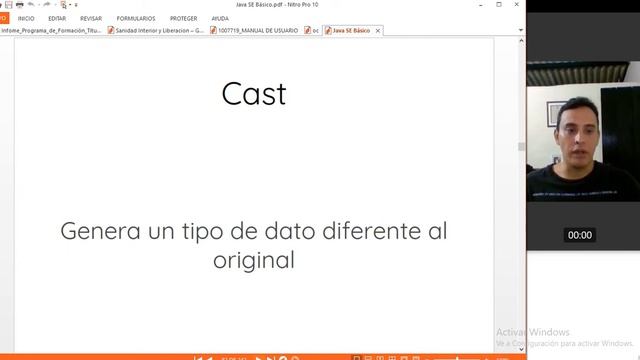This screenshot has width=640, height=360.
Task: Select the PROTEGER ribbon tab
Action: 184,18
